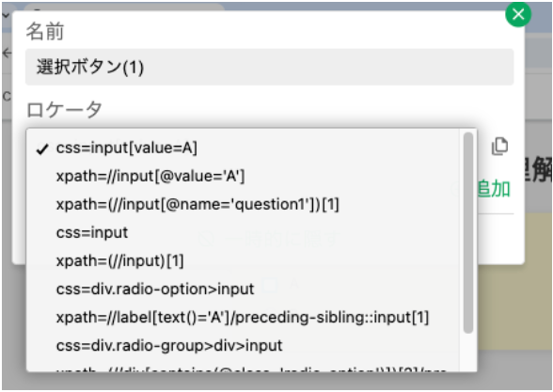Click the small chevron at the top-left corner
The width and height of the screenshot is (553, 392).
point(6,15)
